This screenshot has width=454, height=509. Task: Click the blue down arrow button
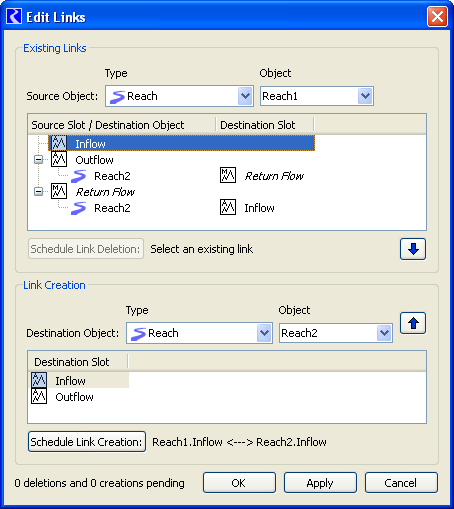click(413, 249)
